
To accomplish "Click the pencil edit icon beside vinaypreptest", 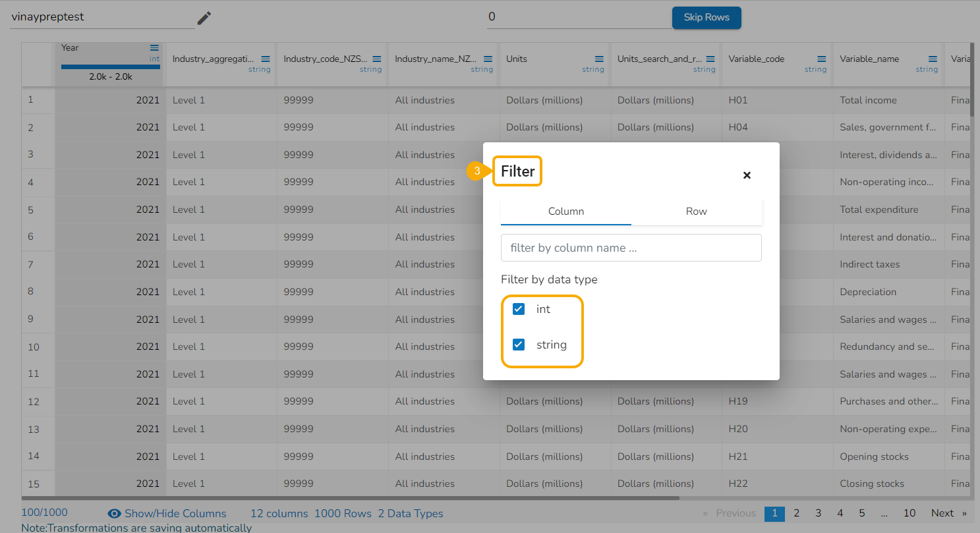I will 204,18.
